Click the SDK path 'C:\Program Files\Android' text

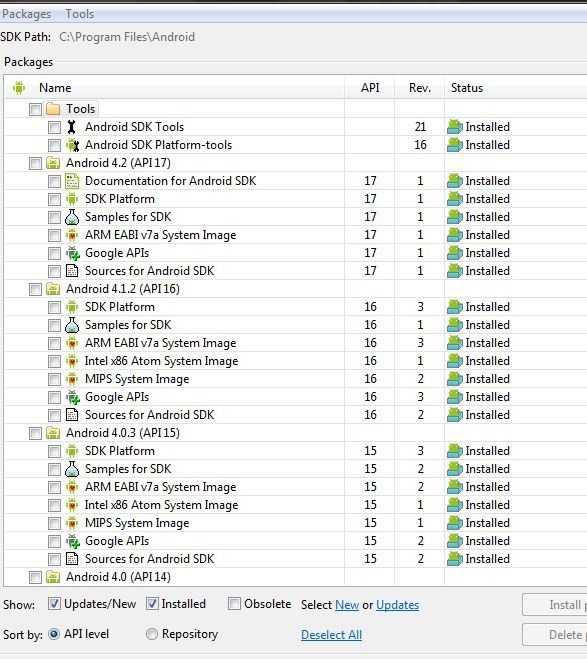127,37
